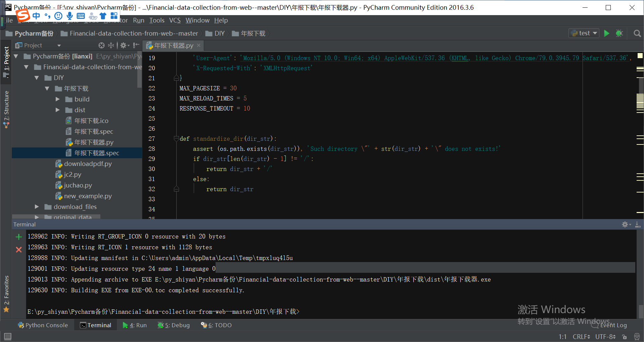Click the close terminal session icon
Viewport: 644px width, 342px height.
coord(18,249)
